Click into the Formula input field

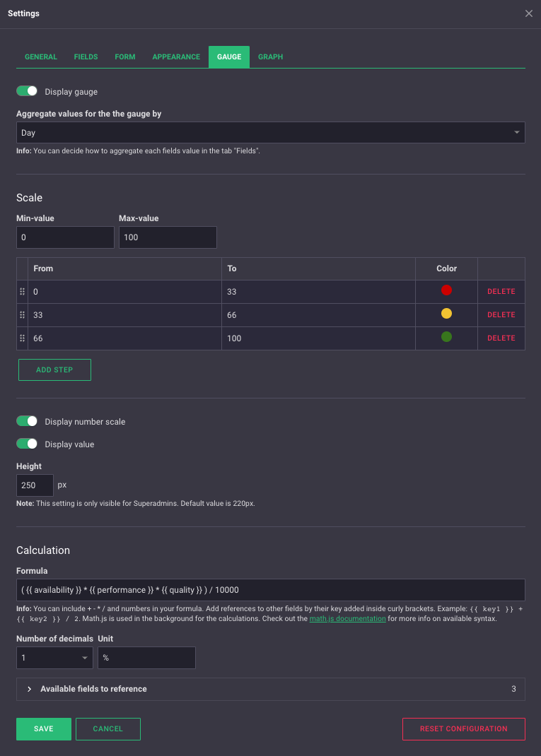(x=270, y=589)
